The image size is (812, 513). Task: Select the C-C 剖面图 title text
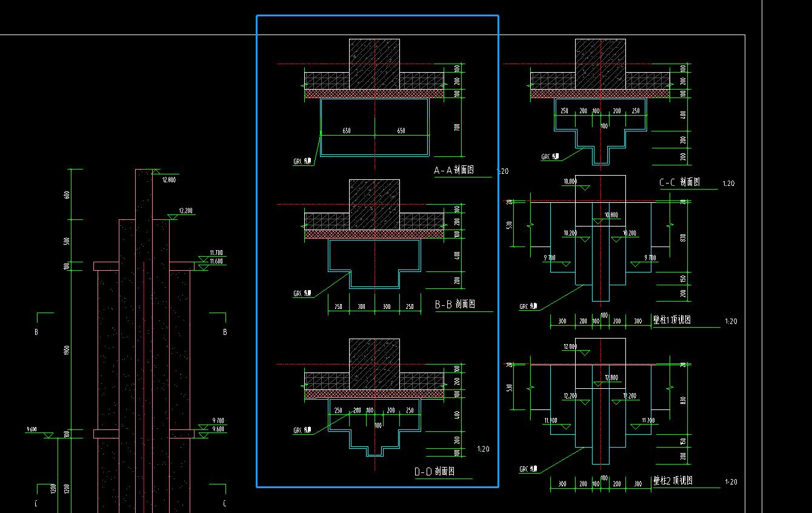pyautogui.click(x=680, y=182)
